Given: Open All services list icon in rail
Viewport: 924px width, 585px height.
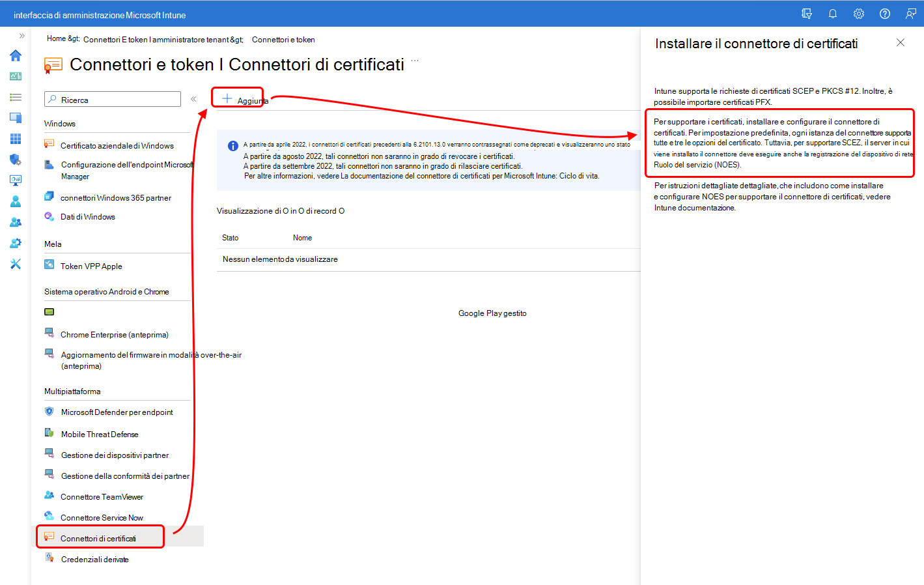Looking at the screenshot, I should click(x=16, y=97).
